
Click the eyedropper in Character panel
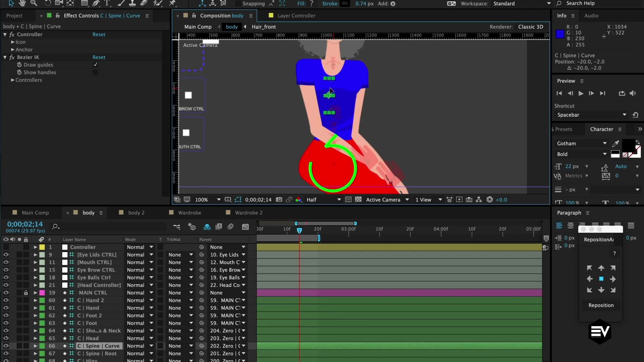click(615, 143)
